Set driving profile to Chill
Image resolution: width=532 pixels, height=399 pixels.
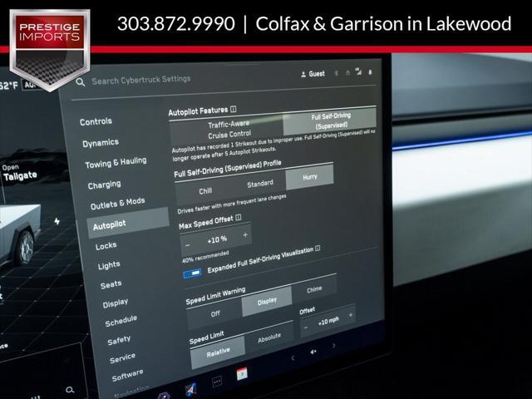(206, 191)
